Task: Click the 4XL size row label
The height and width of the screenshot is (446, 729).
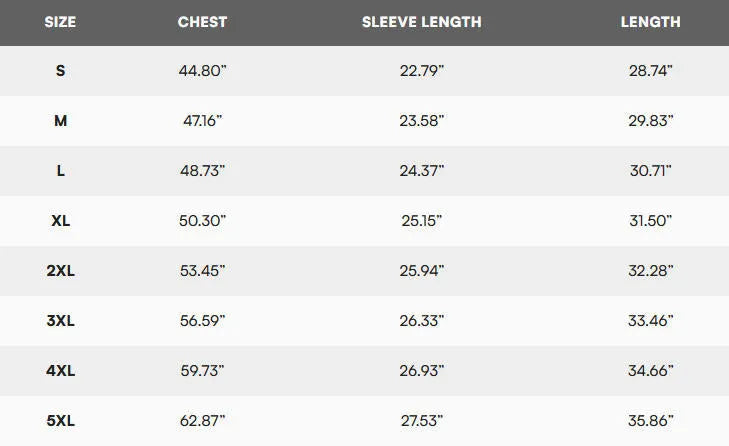Action: click(x=60, y=371)
